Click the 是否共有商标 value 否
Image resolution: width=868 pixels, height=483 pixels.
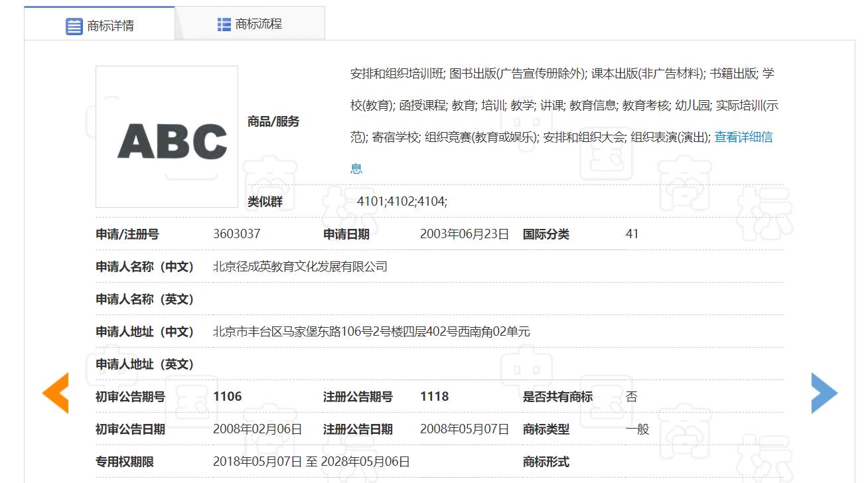(632, 396)
